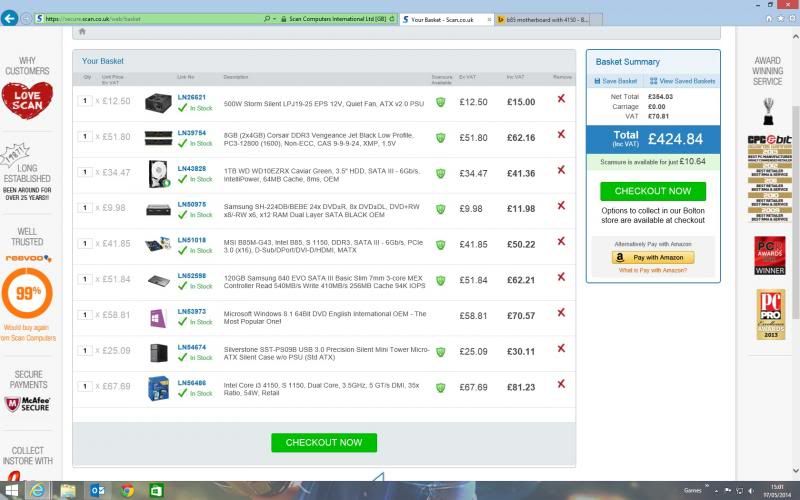Click the reevoo 99% rating badge
This screenshot has width=800, height=500.
click(27, 293)
